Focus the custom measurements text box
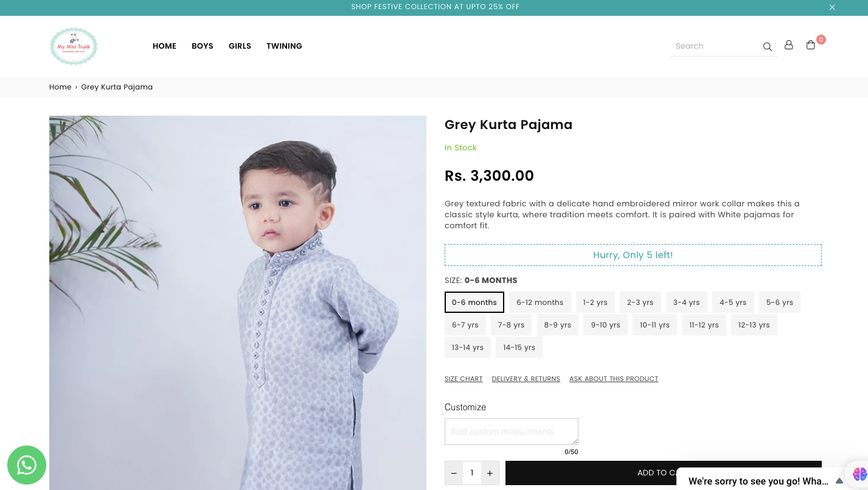Viewport: 868px width, 490px height. (511, 432)
